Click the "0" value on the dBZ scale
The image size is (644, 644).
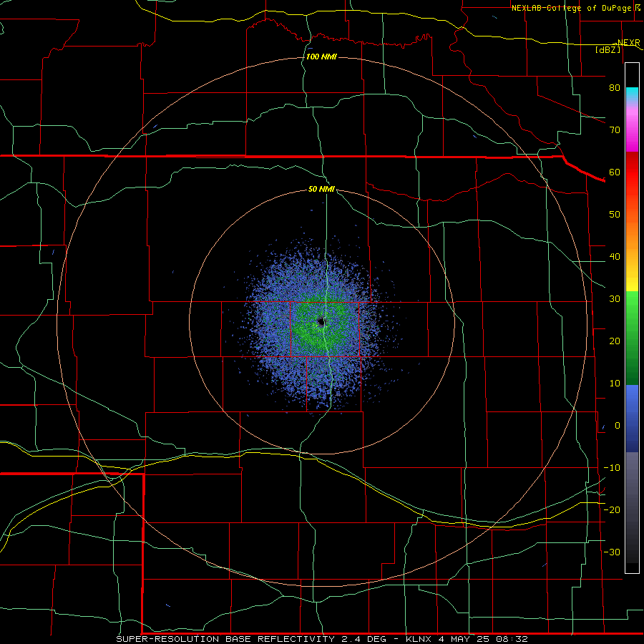point(618,426)
